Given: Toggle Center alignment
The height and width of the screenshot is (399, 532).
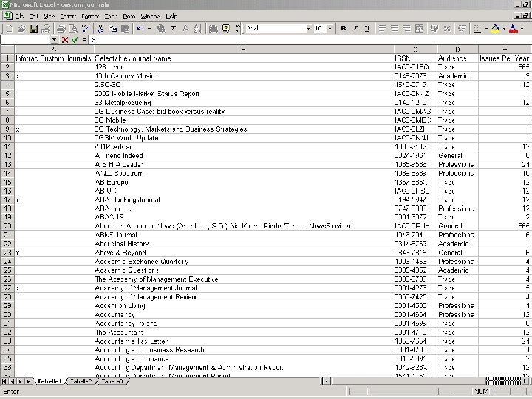Looking at the screenshot, I should coord(395,29).
